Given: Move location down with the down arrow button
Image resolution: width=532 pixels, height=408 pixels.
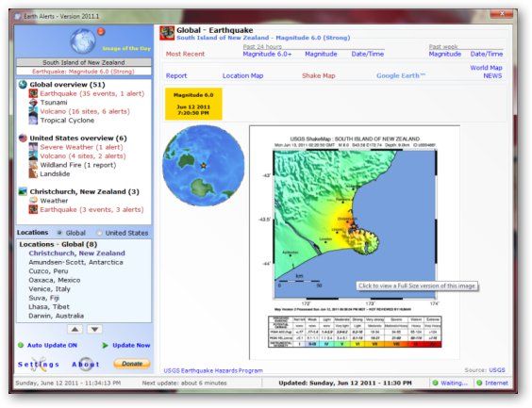Looking at the screenshot, I should click(x=94, y=329).
